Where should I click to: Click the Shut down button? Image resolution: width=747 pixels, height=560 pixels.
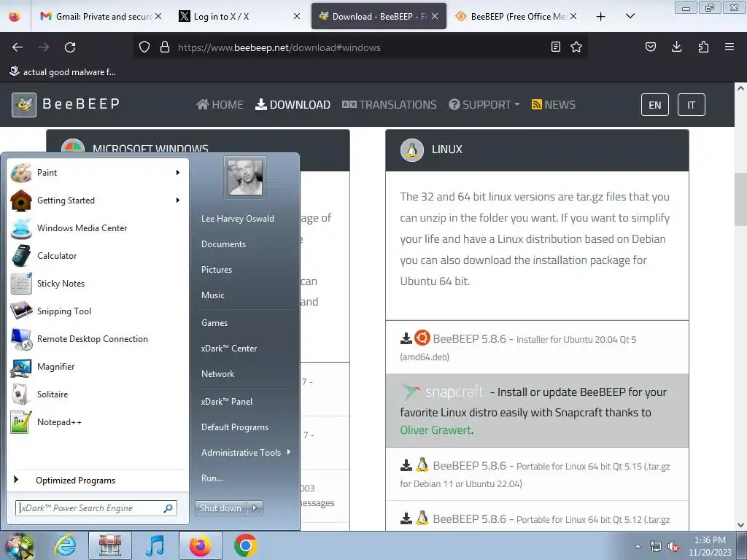tap(220, 508)
